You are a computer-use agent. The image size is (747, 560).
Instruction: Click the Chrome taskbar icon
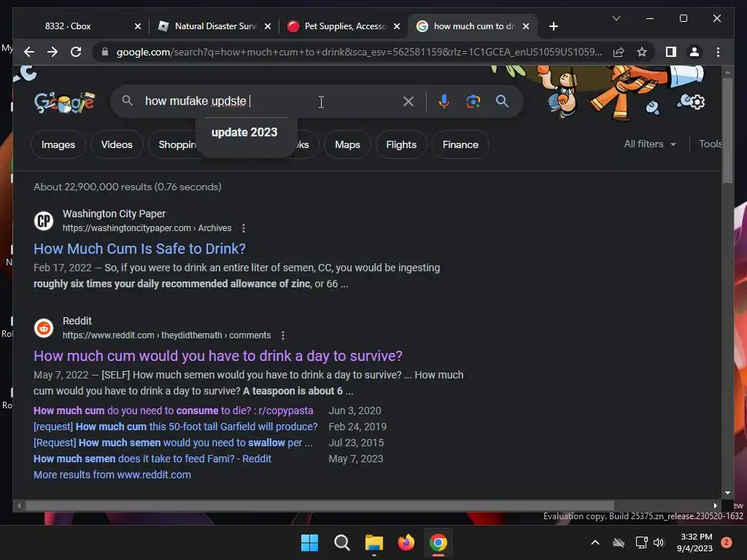click(438, 542)
